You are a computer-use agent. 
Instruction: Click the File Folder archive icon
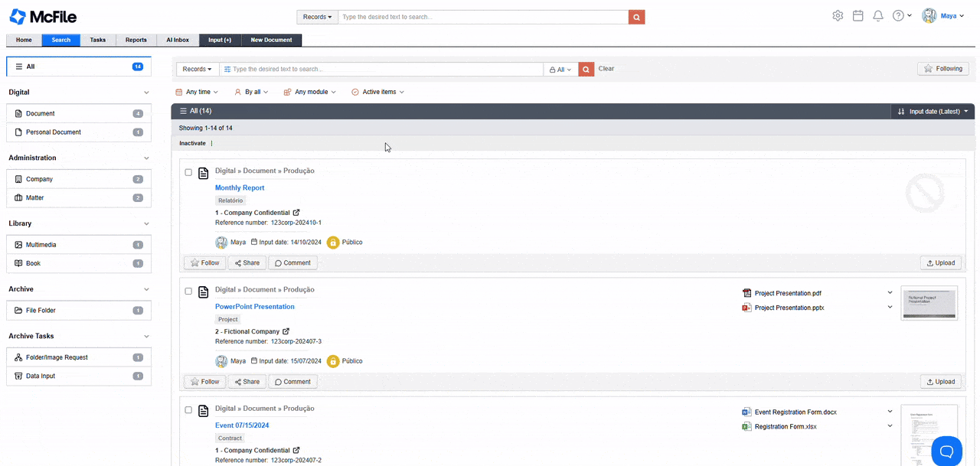(18, 310)
